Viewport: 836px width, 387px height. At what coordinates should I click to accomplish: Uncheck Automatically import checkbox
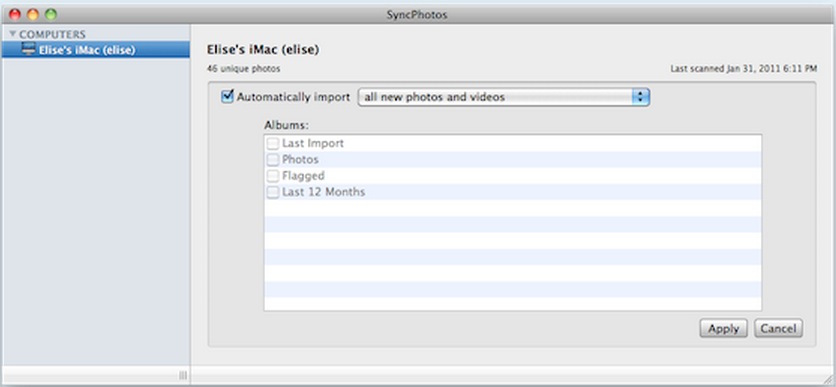pyautogui.click(x=227, y=96)
